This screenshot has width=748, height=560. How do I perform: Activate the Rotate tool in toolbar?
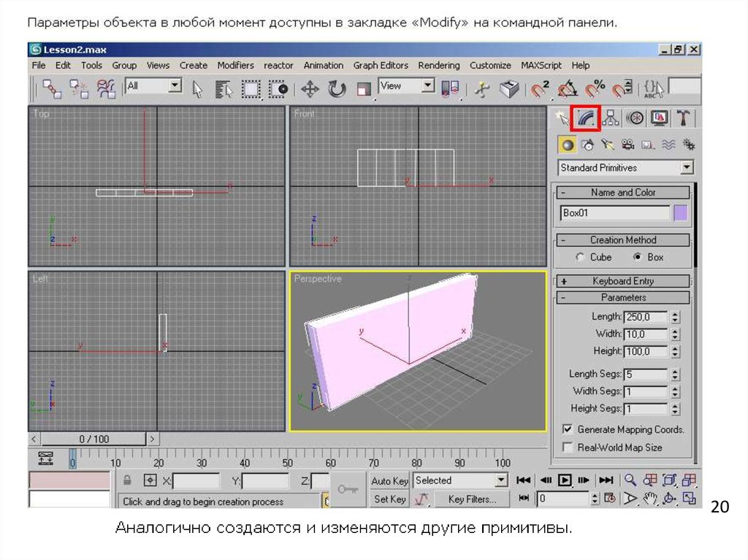click(x=337, y=89)
